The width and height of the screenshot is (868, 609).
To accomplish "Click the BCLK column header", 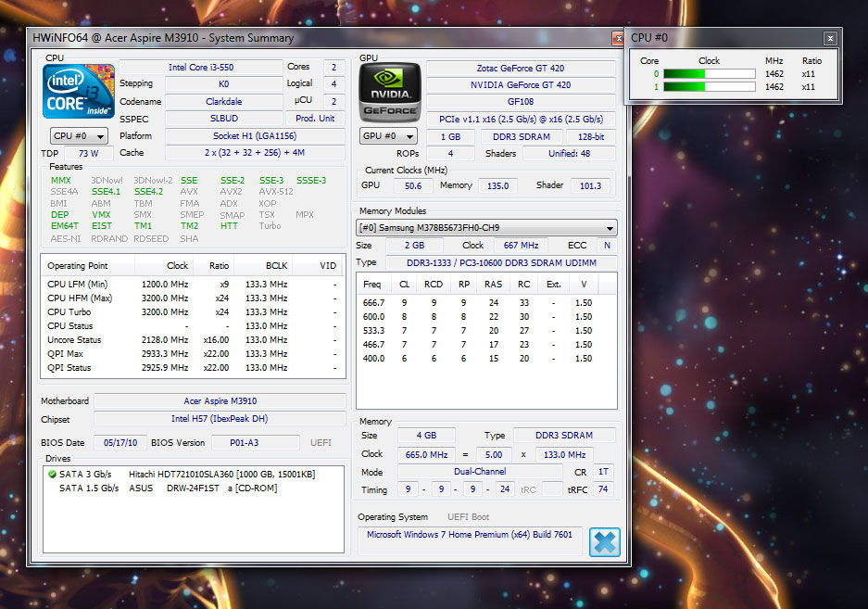I will pyautogui.click(x=263, y=266).
